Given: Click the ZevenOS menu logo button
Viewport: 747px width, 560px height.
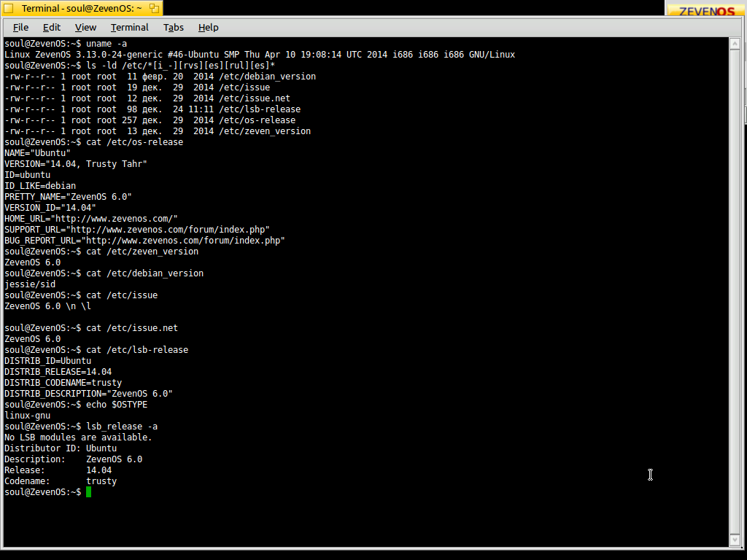Looking at the screenshot, I should pyautogui.click(x=706, y=9).
